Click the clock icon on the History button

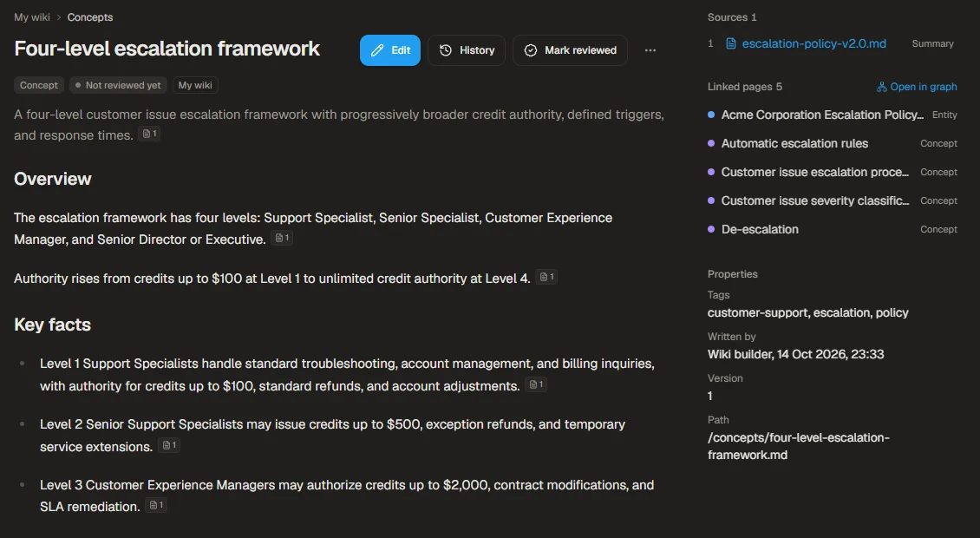pos(446,50)
